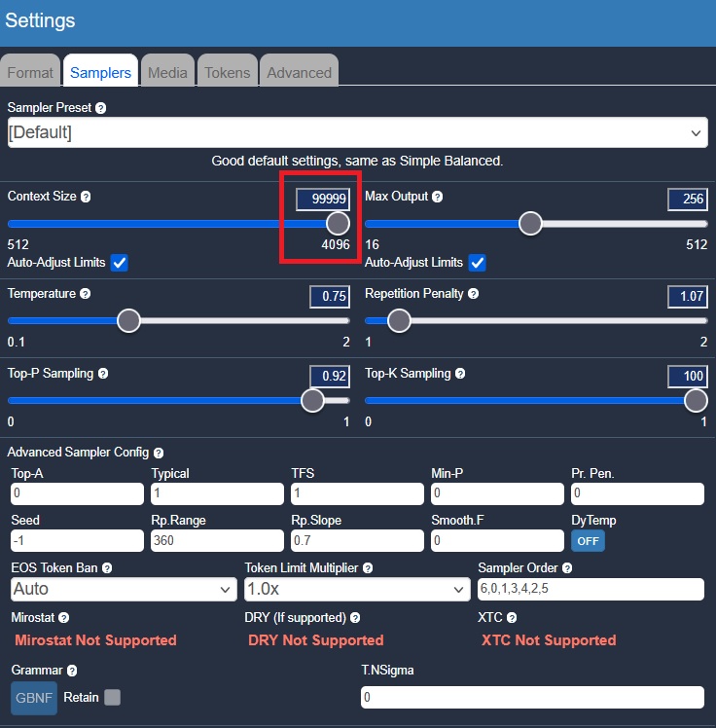Open the Mirostat help icon
Image resolution: width=716 pixels, height=728 pixels.
[x=63, y=618]
